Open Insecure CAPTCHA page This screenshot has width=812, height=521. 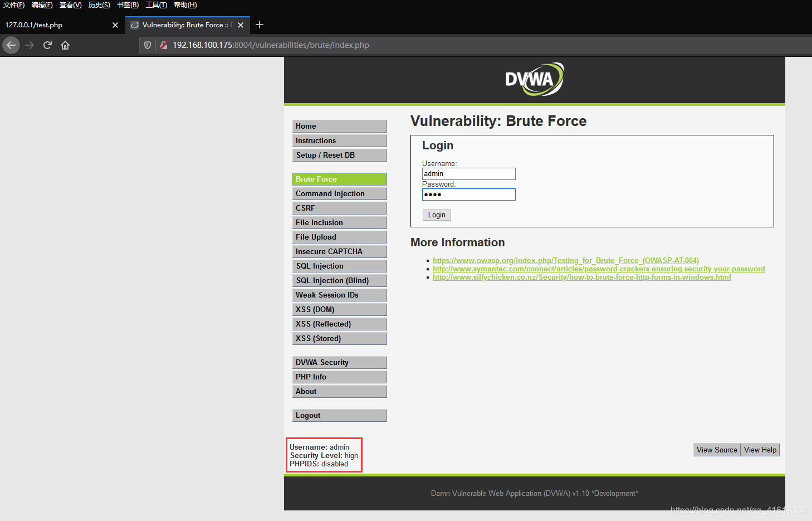tap(340, 251)
